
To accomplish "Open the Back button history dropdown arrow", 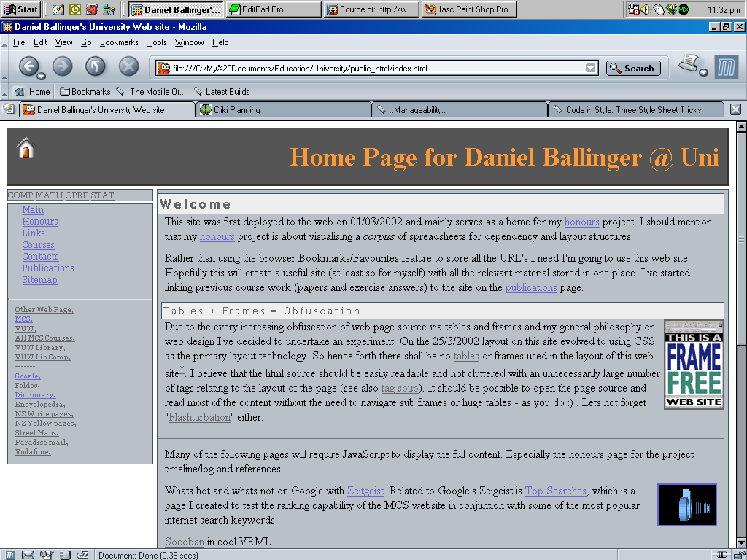I will pos(42,76).
